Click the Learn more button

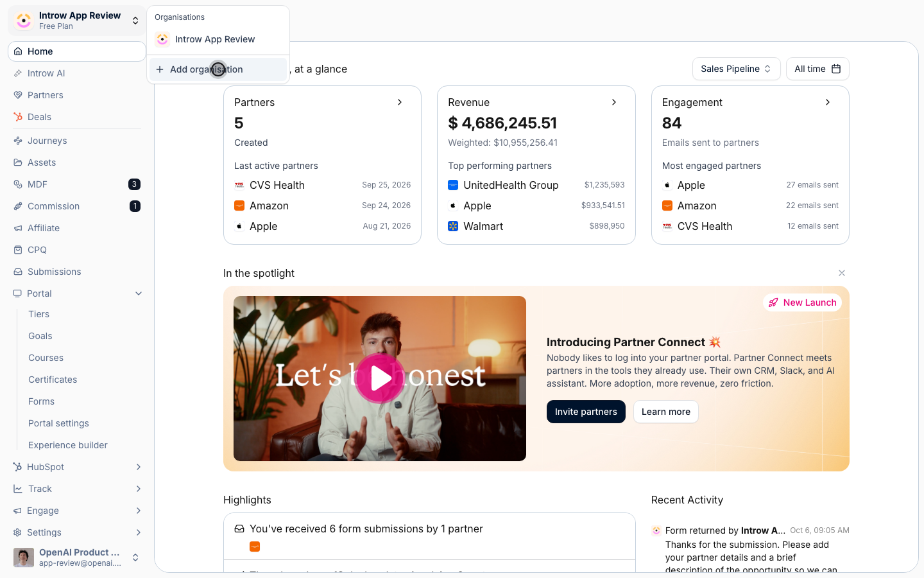click(x=666, y=412)
